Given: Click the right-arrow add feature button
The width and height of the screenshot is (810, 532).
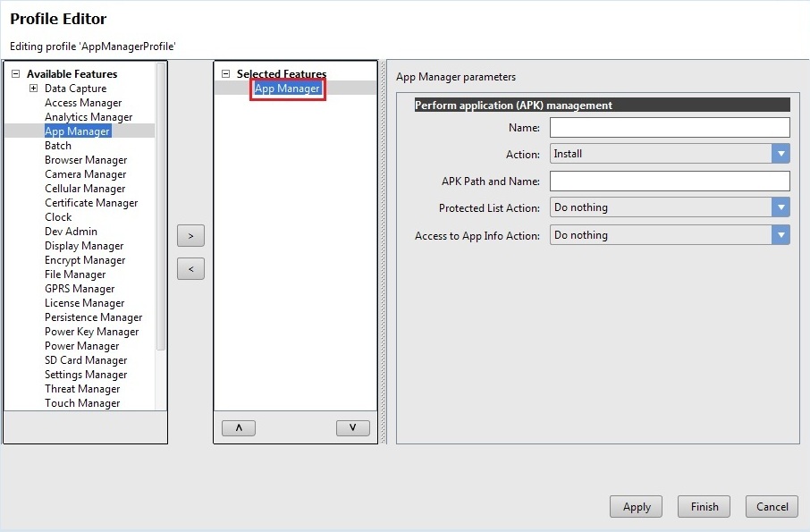Looking at the screenshot, I should click(190, 235).
